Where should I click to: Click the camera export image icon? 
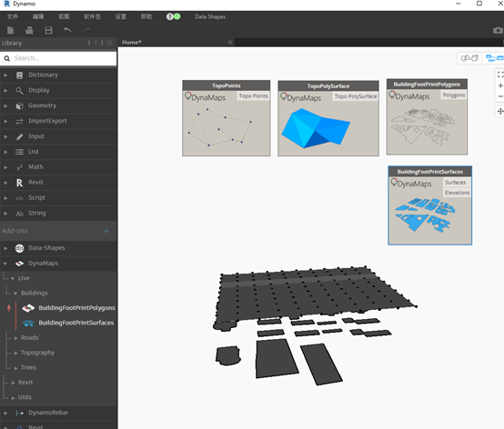click(498, 30)
